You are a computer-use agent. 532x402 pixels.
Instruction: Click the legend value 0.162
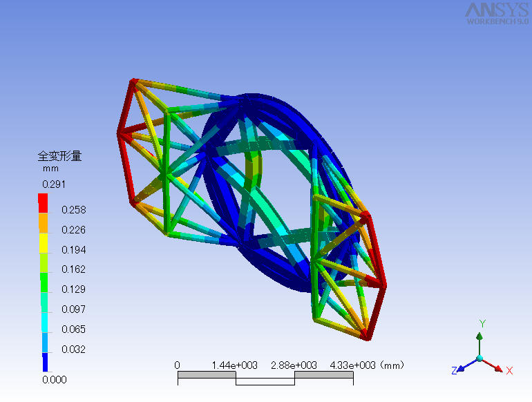click(74, 269)
